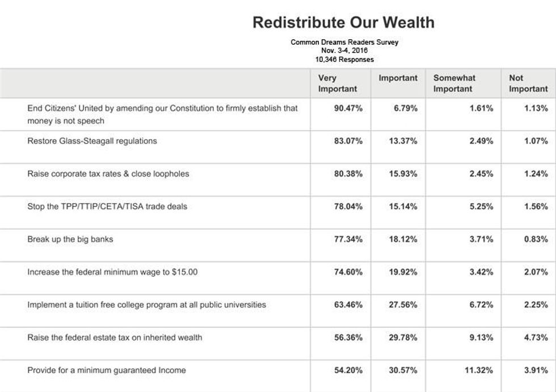Select the "Stop the TPP/TTIP/CETA/TISA trade deals" row
Viewport: 556px width, 392px height.
[x=107, y=206]
